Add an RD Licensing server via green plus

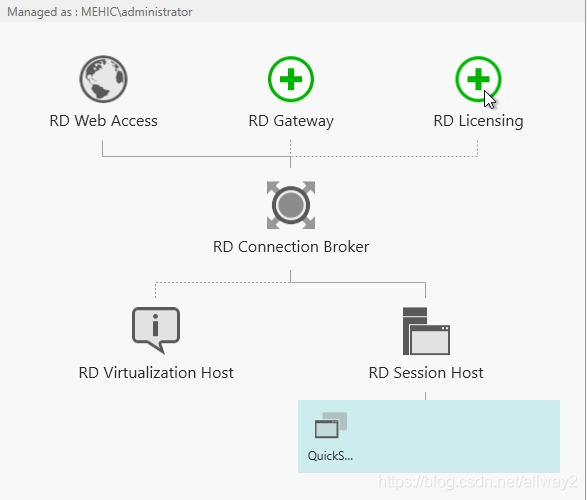(478, 79)
